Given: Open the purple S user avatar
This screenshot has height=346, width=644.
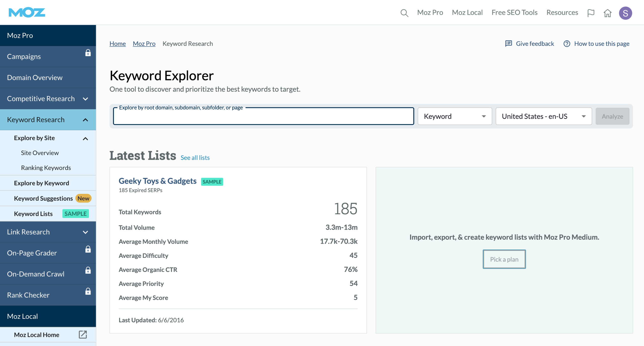Looking at the screenshot, I should (625, 13).
